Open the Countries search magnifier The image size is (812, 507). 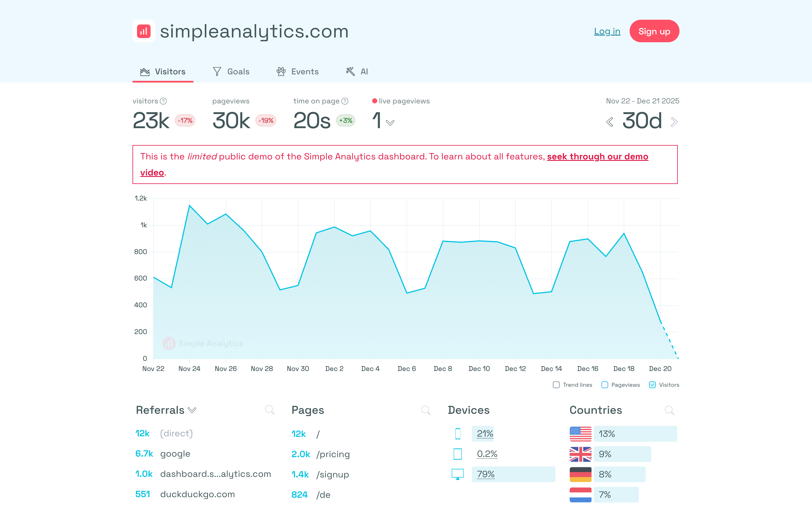click(x=669, y=410)
